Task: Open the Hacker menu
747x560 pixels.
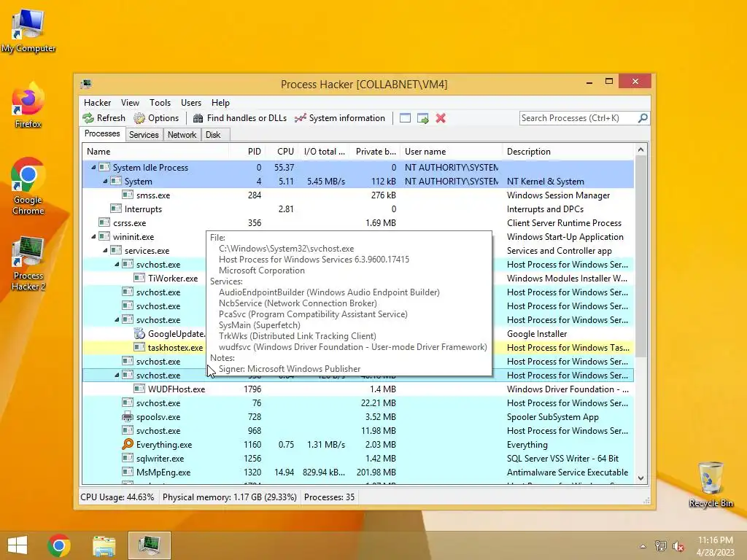Action: tap(97, 102)
